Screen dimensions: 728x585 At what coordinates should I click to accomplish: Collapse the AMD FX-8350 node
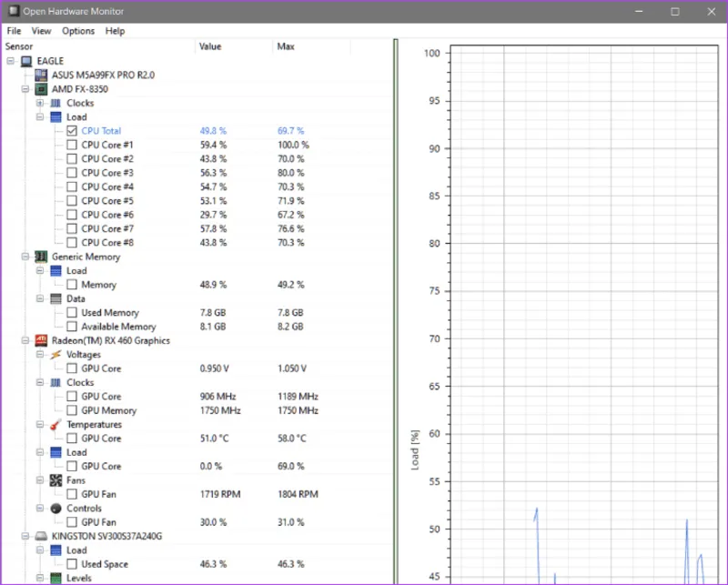pos(25,88)
